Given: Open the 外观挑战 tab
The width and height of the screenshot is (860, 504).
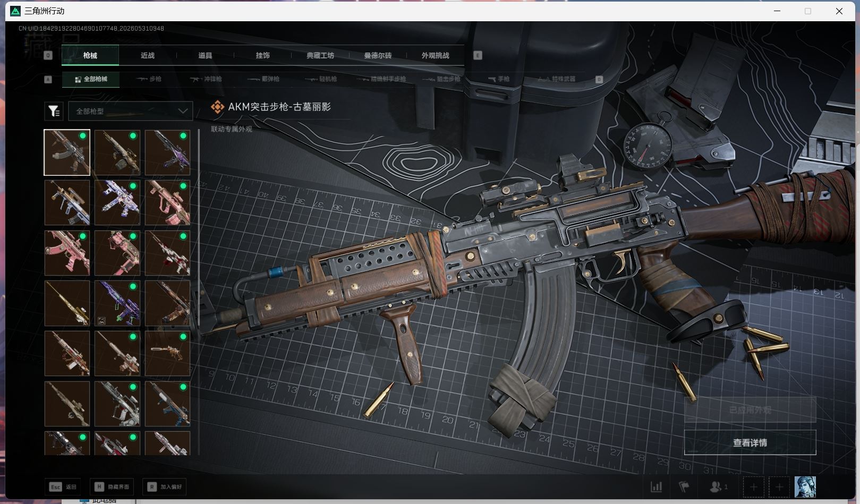Looking at the screenshot, I should (x=435, y=55).
